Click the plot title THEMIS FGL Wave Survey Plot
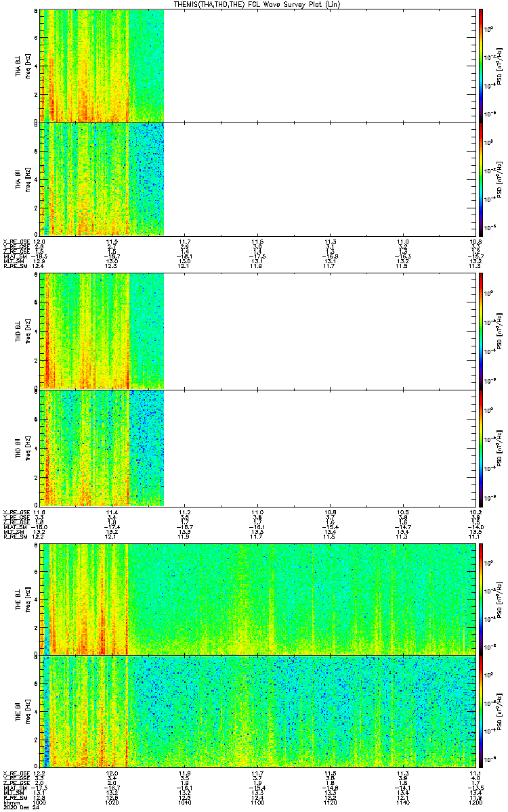Viewport: 508px width, 812px height. point(254,4)
